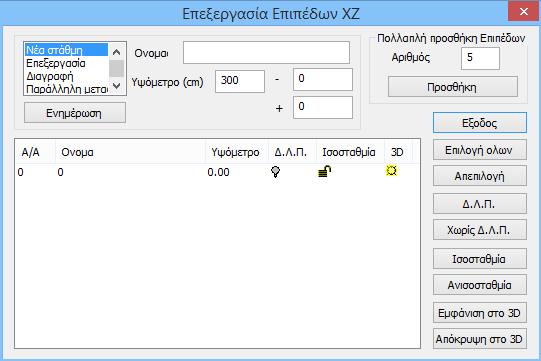Click the action list scroll down arrow

click(117, 85)
